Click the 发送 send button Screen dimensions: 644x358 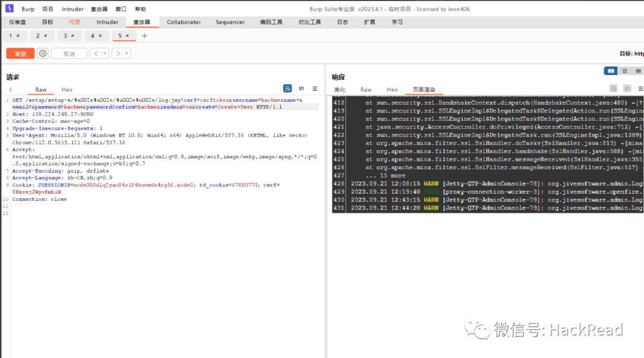[x=20, y=54]
